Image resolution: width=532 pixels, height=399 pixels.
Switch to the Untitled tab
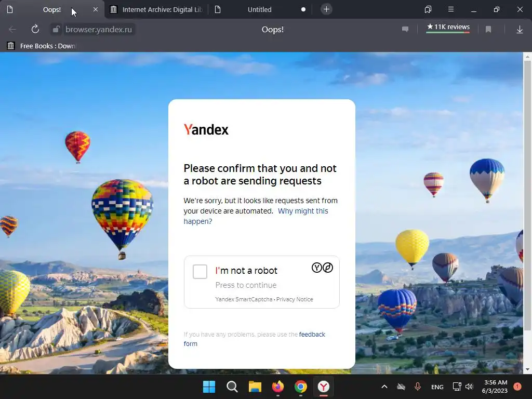point(260,9)
